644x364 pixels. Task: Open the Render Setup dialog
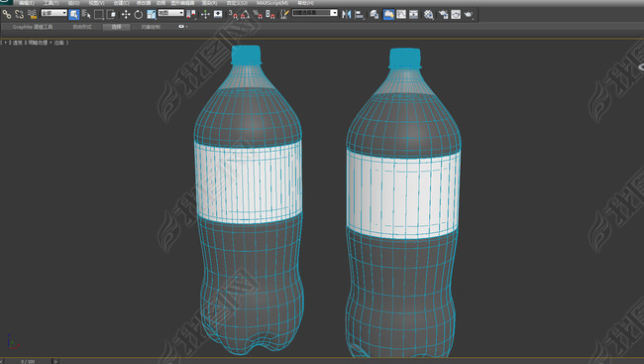click(x=443, y=15)
